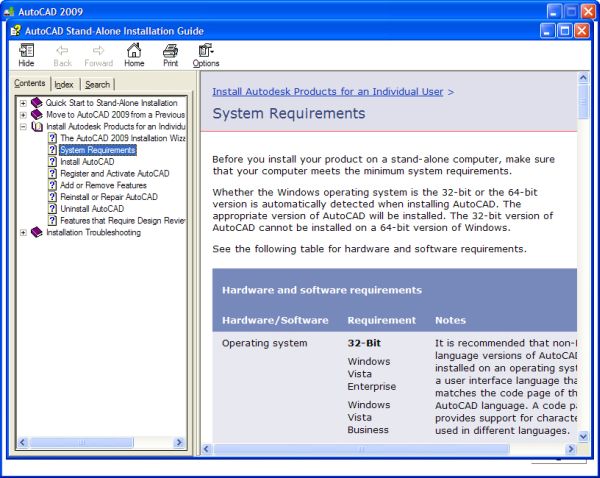
Task: Open The AutoCAD 2009 Installation Wizard topic
Action: click(x=123, y=138)
